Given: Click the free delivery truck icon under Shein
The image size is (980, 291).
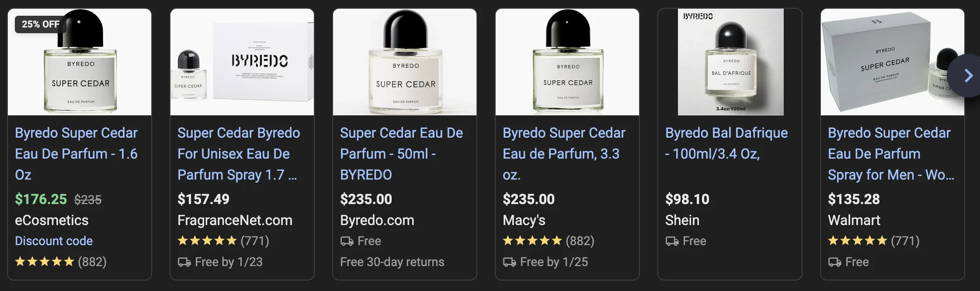Looking at the screenshot, I should [x=672, y=241].
